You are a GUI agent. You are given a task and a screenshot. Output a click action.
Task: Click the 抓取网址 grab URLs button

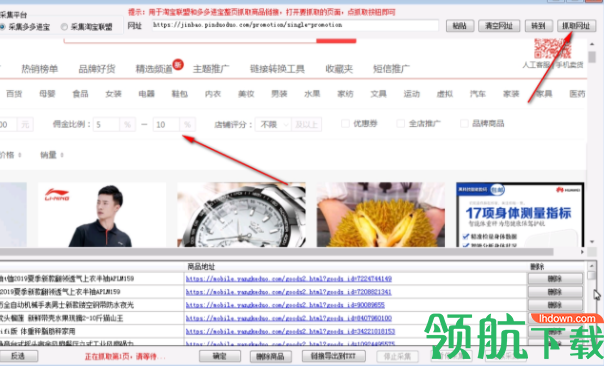point(576,26)
